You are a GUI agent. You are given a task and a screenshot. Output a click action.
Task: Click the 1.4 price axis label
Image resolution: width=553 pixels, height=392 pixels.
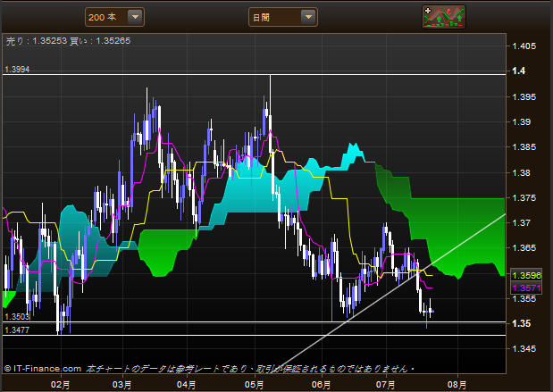518,71
